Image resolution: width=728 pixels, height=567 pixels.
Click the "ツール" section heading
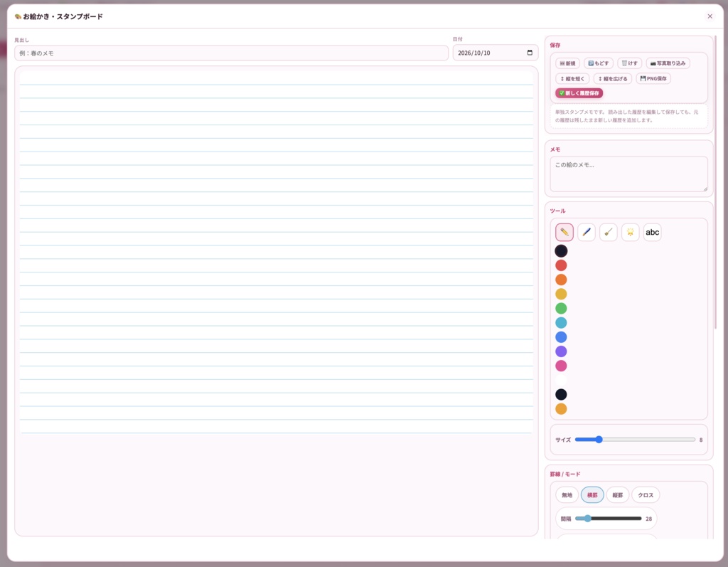pos(557,211)
